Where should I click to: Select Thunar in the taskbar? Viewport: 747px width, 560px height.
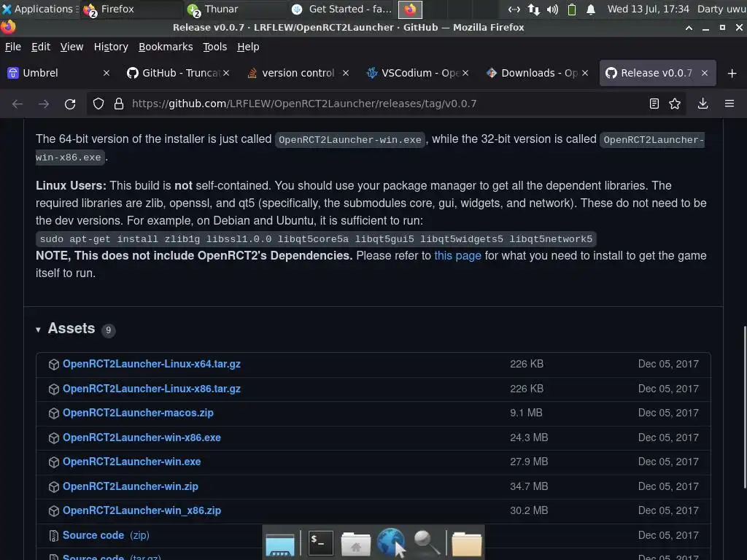[x=234, y=9]
